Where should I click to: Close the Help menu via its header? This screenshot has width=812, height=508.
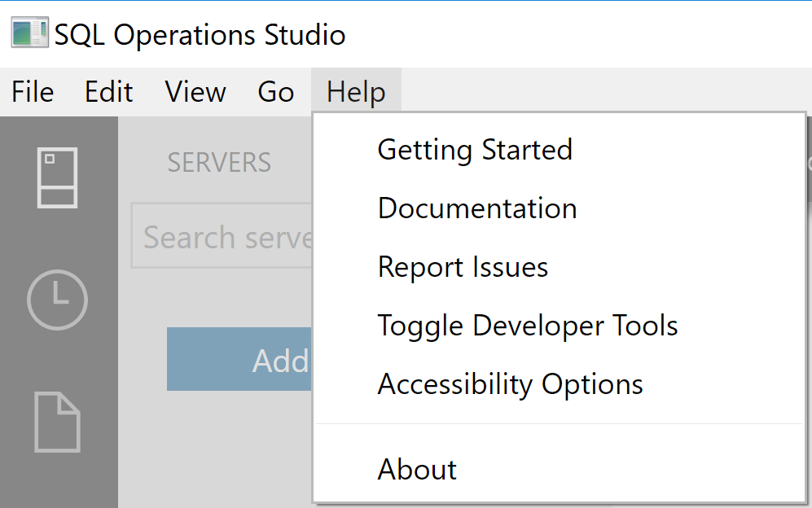coord(356,92)
